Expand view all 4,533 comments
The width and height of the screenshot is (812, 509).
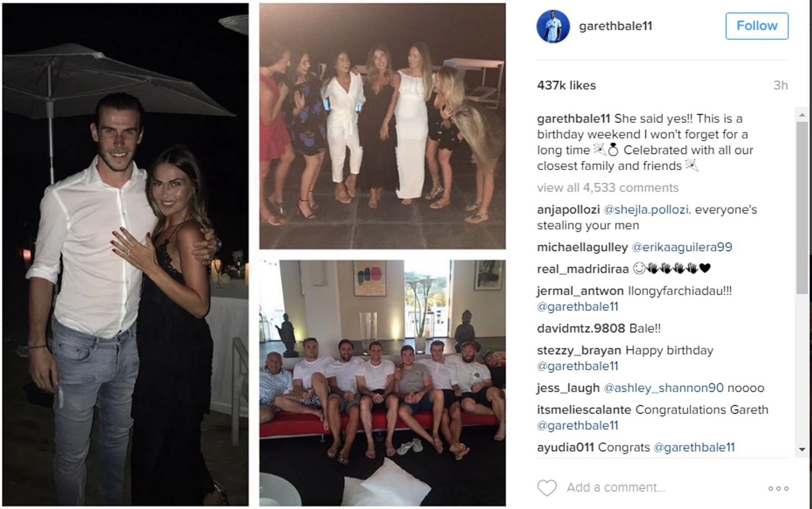point(607,188)
